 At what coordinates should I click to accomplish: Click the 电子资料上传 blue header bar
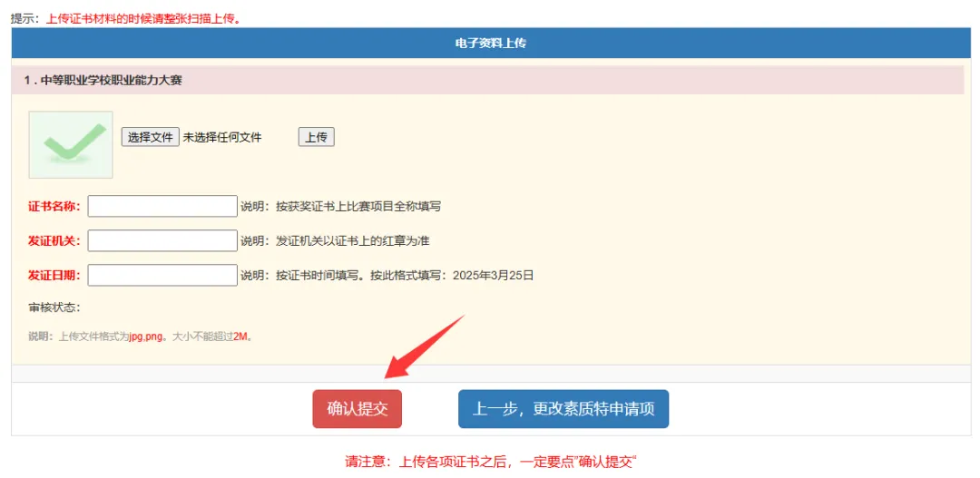pyautogui.click(x=490, y=44)
